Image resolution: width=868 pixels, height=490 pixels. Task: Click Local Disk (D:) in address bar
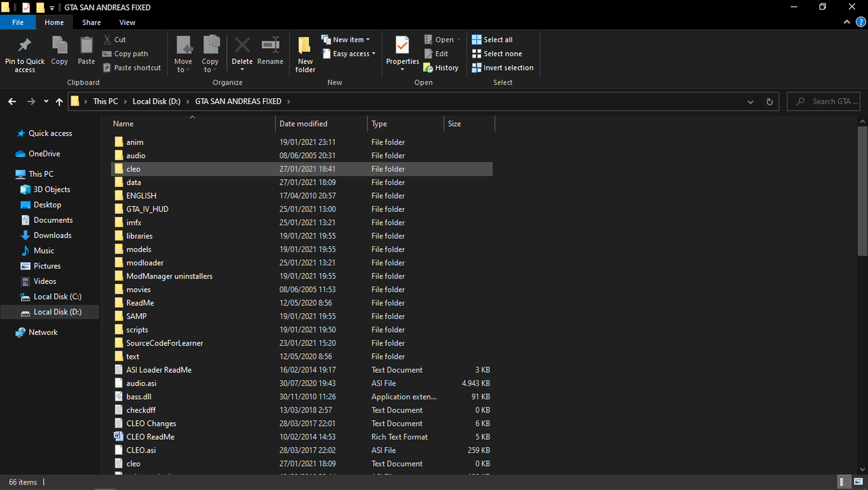coord(157,102)
